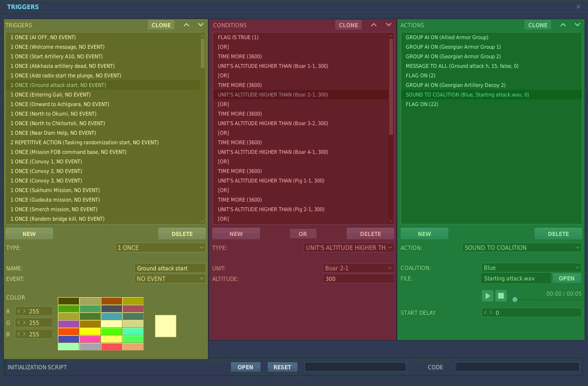Decrease the B color value
588x386 pixels.
coord(19,334)
